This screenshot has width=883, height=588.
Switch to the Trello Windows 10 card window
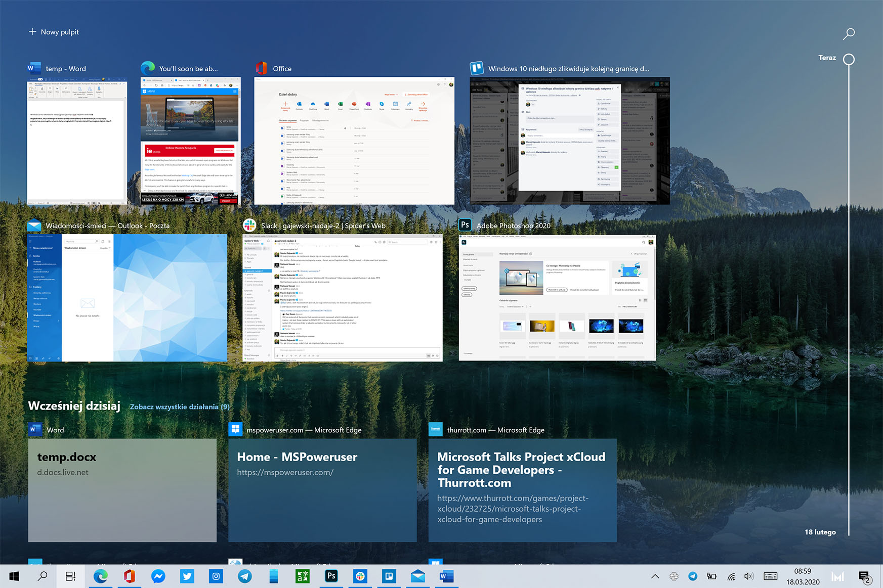point(570,141)
